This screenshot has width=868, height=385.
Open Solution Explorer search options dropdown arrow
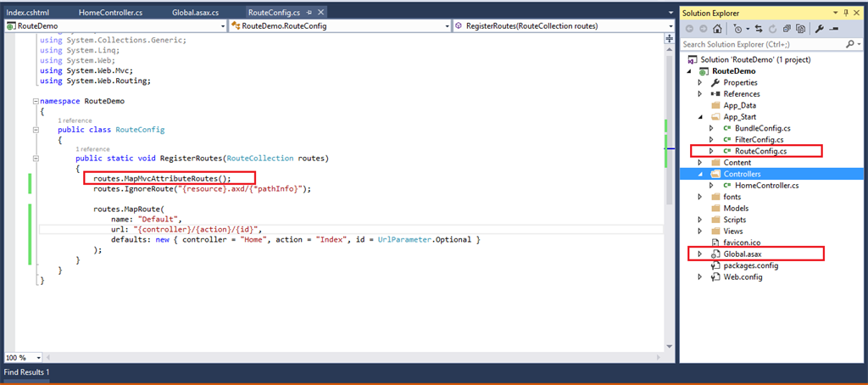[x=859, y=44]
